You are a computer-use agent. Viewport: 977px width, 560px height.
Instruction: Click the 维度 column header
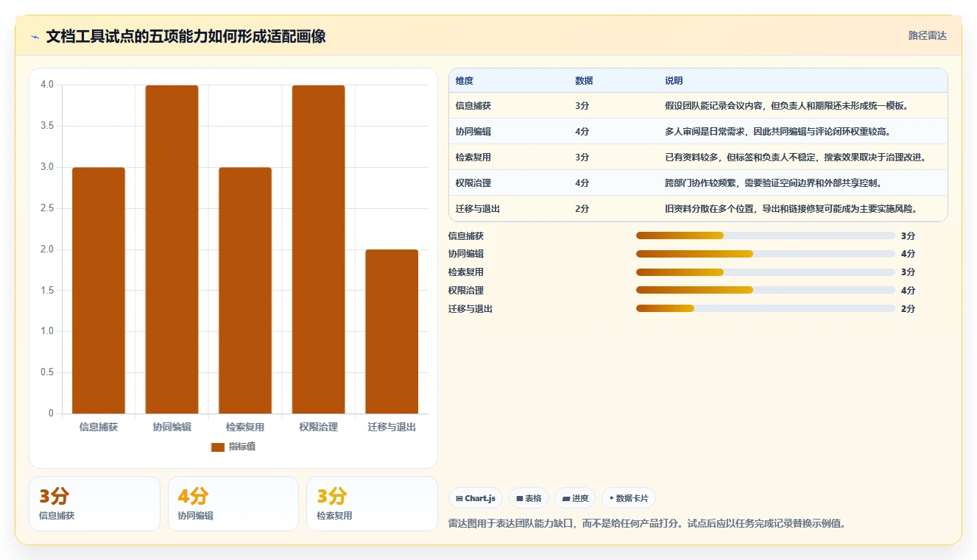465,81
